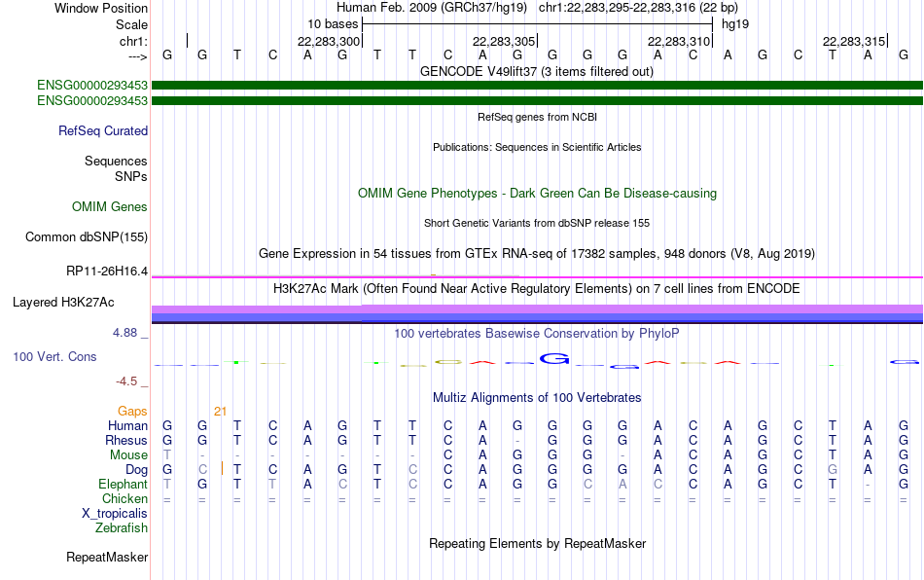The height and width of the screenshot is (580, 924).
Task: Open the OMIM Genes track label
Action: [x=110, y=207]
